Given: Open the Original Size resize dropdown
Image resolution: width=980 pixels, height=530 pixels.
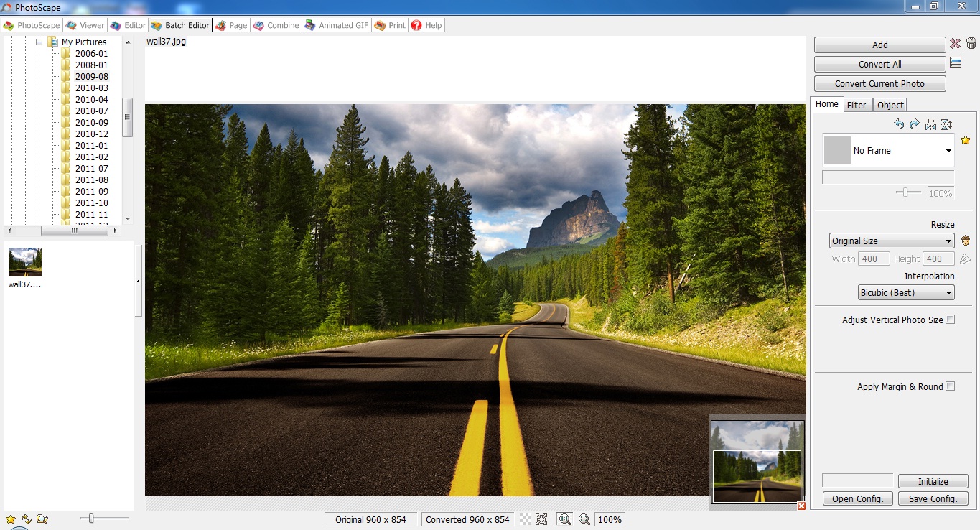Looking at the screenshot, I should (892, 241).
